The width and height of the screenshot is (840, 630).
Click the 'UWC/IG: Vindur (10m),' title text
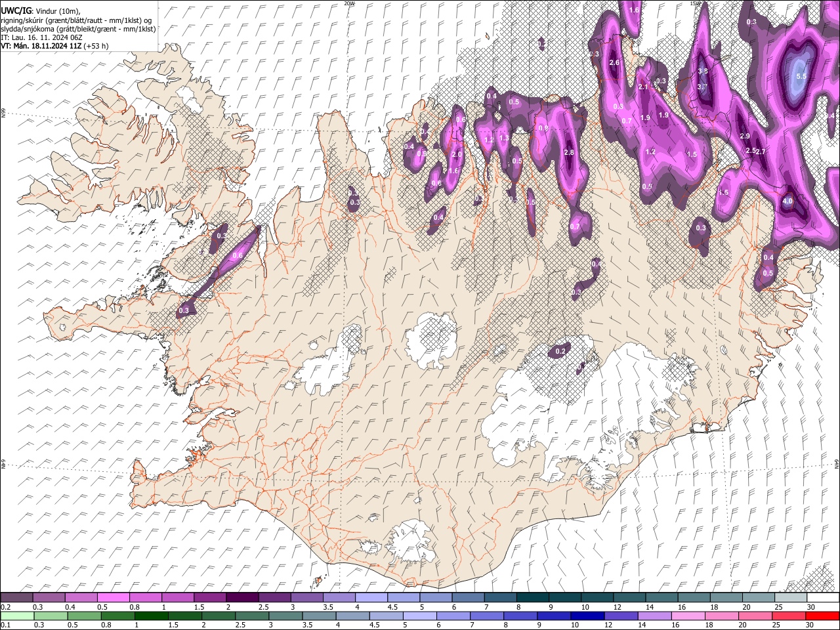click(41, 11)
